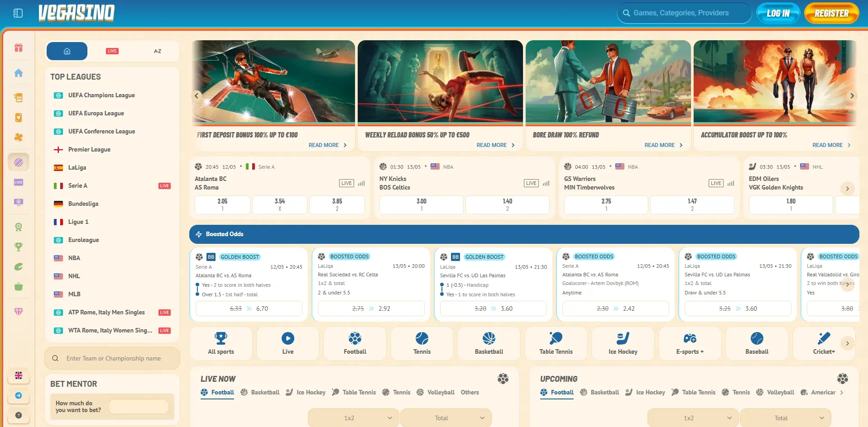Focus the Games, Categories, Providers search box
The width and height of the screenshot is (868, 427).
(684, 13)
